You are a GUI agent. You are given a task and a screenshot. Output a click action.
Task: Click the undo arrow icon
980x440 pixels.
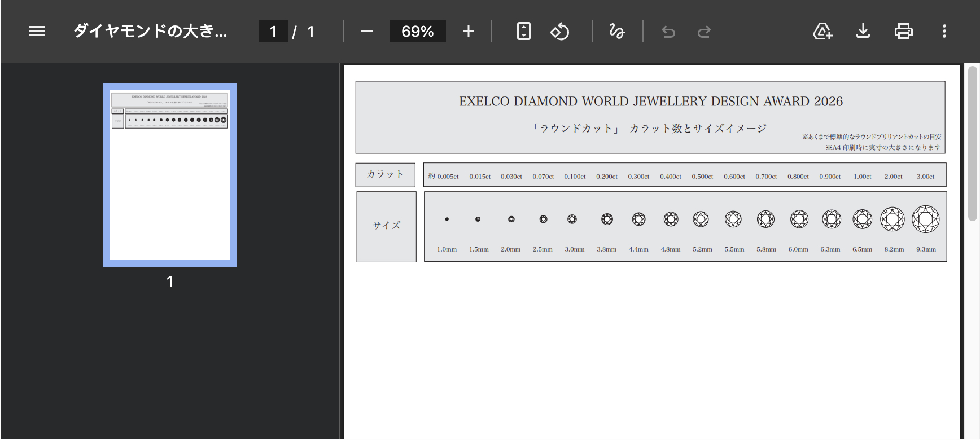coord(668,32)
